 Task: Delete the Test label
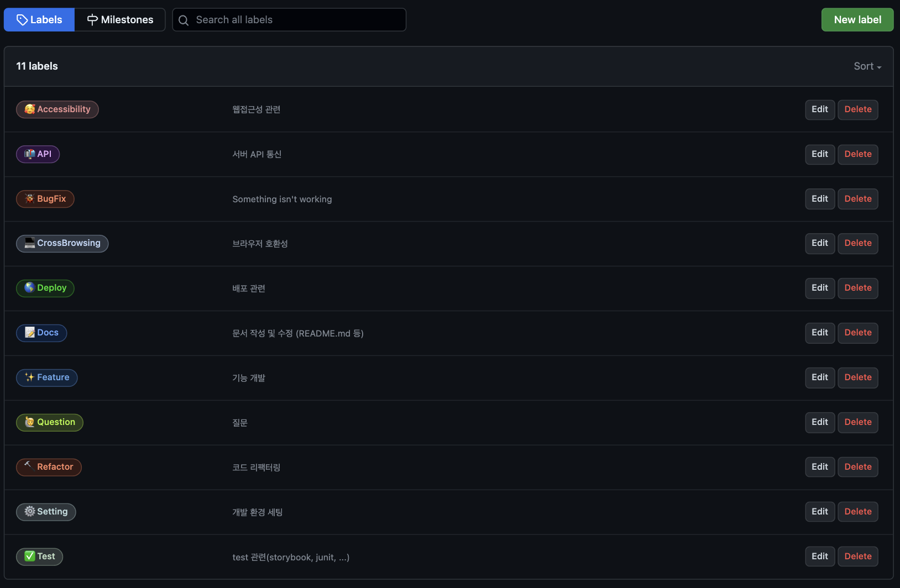click(857, 556)
